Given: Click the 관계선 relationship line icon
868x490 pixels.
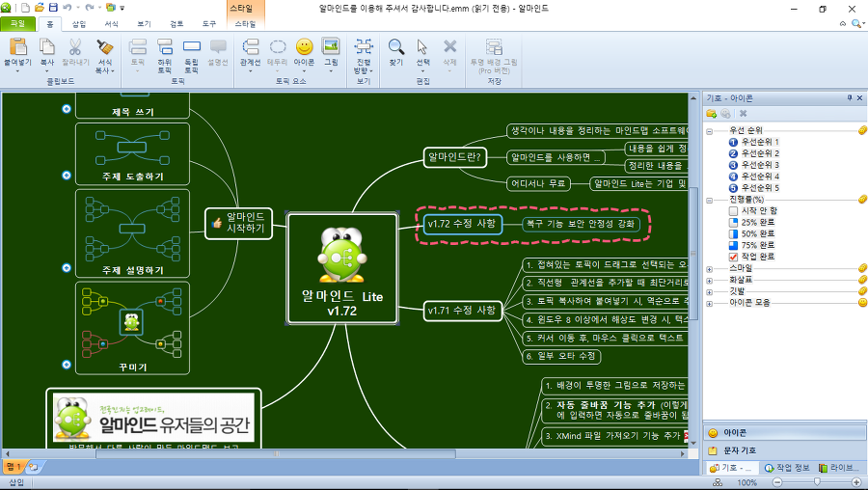Looking at the screenshot, I should click(x=250, y=47).
